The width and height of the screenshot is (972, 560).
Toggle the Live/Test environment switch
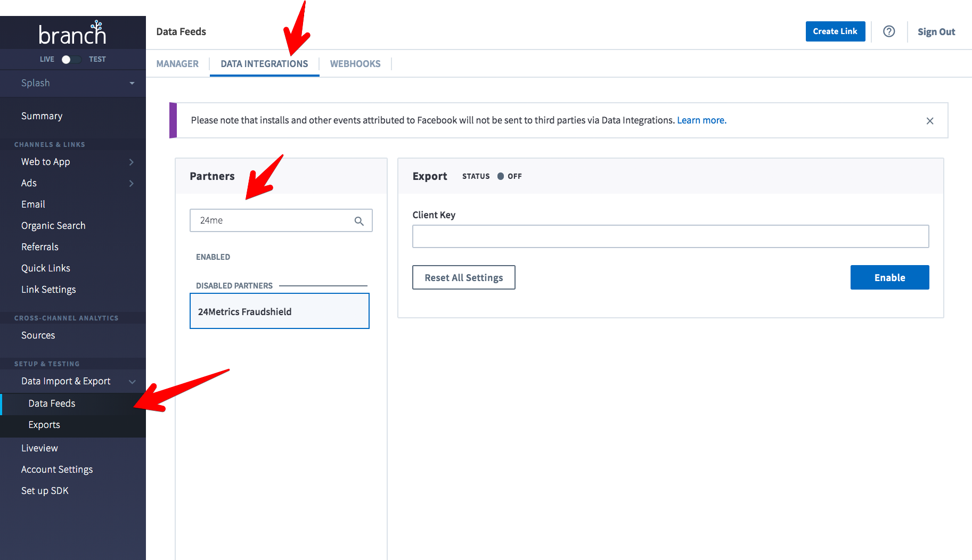(71, 59)
